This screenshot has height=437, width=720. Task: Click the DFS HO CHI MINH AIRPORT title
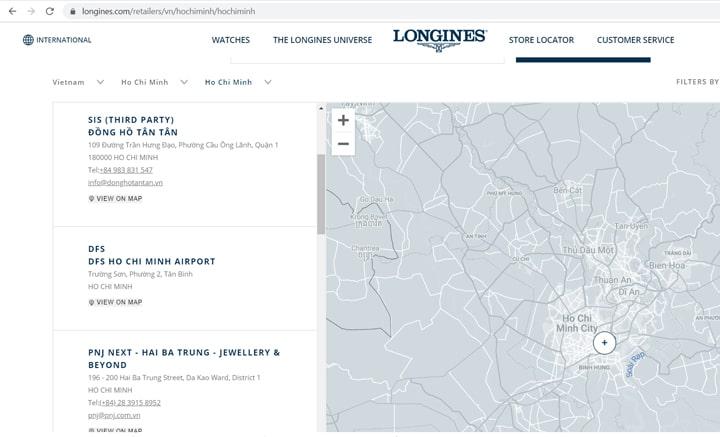click(x=152, y=261)
